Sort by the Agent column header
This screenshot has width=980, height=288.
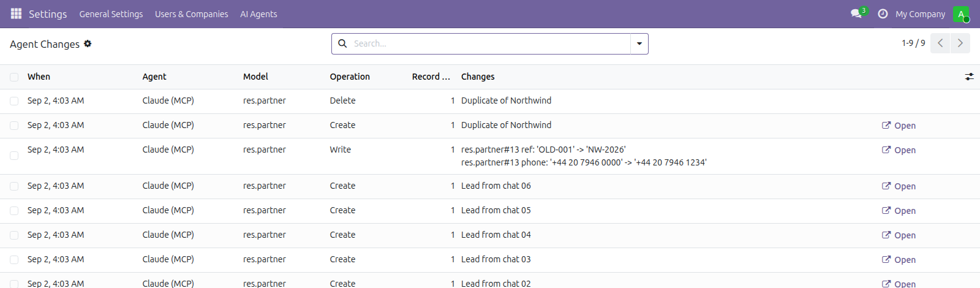154,77
